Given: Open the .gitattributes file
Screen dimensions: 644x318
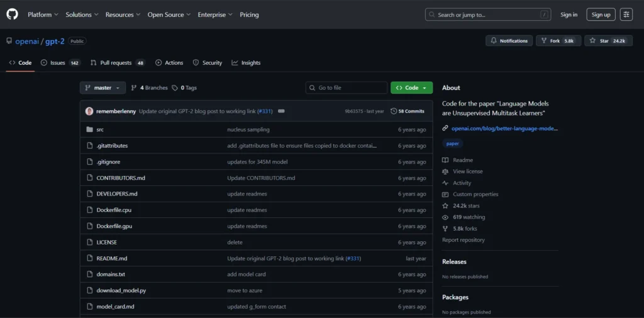Looking at the screenshot, I should (x=112, y=146).
